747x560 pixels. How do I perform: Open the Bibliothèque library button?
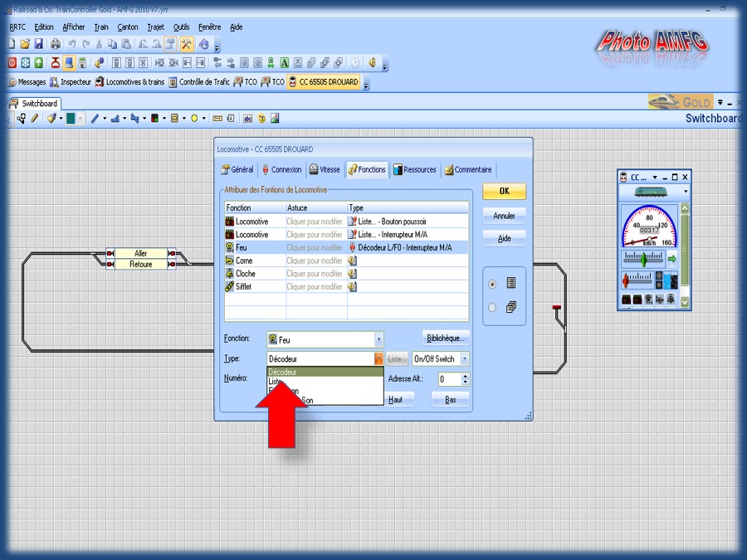[446, 338]
